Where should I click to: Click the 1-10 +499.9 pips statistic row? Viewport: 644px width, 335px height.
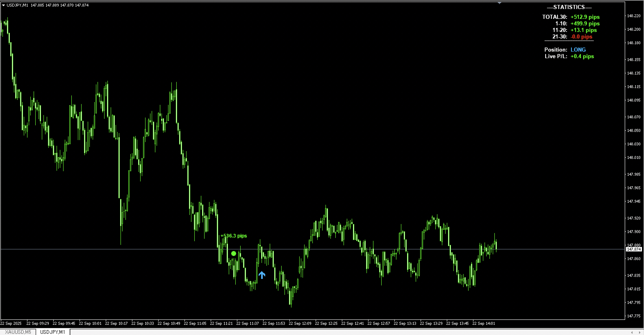click(x=585, y=24)
